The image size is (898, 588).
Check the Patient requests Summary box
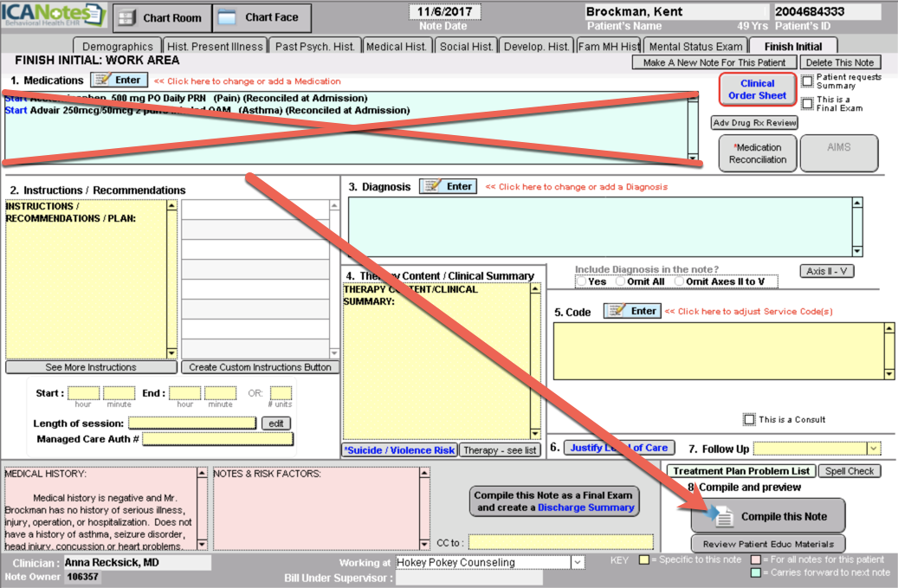[807, 81]
